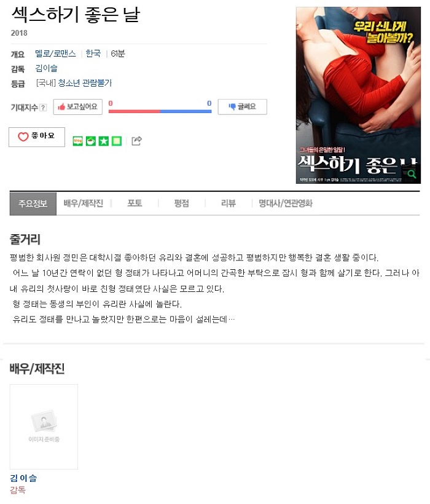Vote thumbs-up 보고싶어요
This screenshot has height=504, width=430.
[x=78, y=107]
